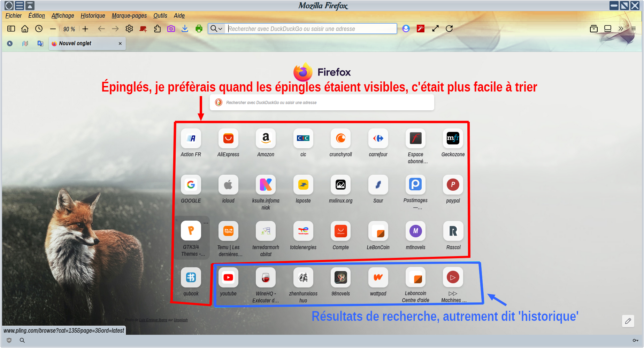Open the AliExpress shortcut
The width and height of the screenshot is (644, 348).
click(228, 139)
